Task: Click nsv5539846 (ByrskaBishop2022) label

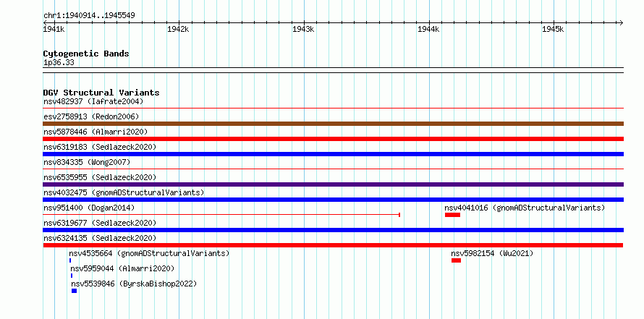Action: (x=134, y=284)
